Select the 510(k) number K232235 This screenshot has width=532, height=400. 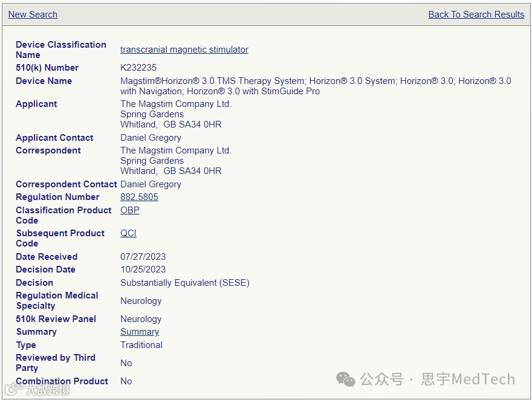point(138,68)
